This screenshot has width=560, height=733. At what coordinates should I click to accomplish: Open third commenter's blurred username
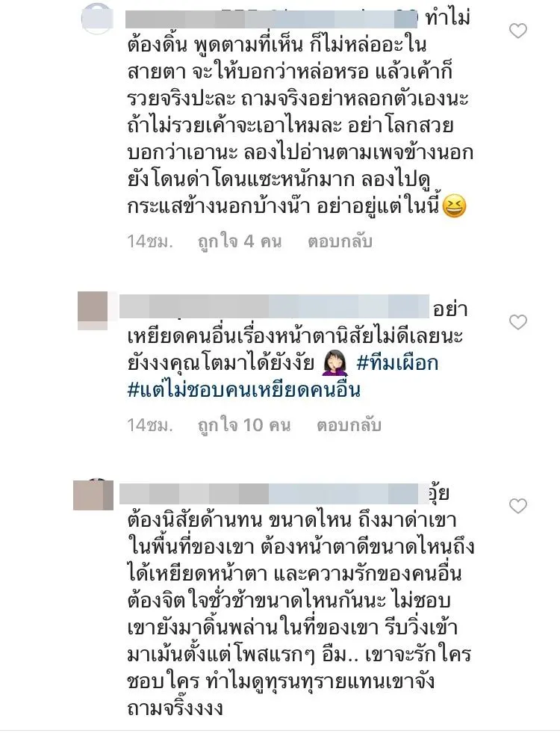pos(274,494)
